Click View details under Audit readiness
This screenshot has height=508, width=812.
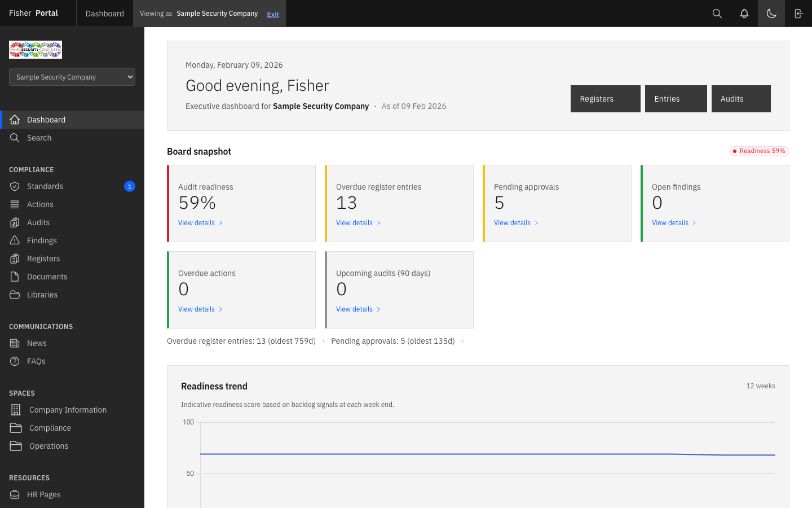(x=196, y=222)
